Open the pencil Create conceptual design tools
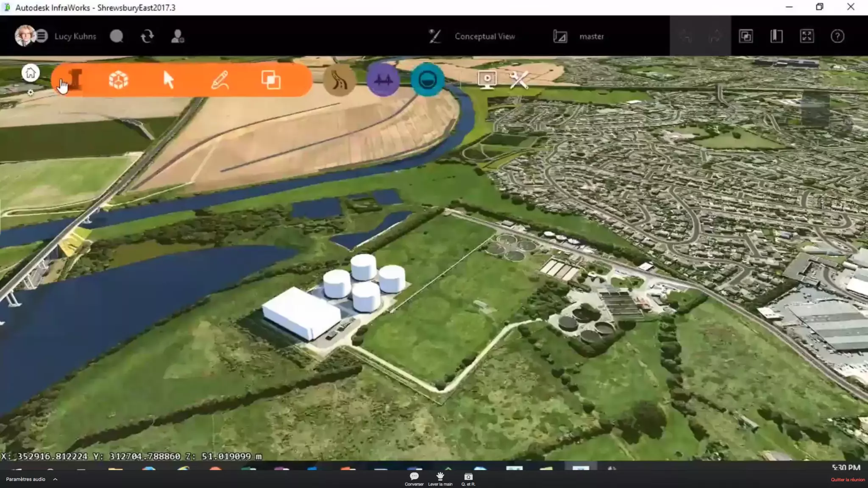 [220, 80]
